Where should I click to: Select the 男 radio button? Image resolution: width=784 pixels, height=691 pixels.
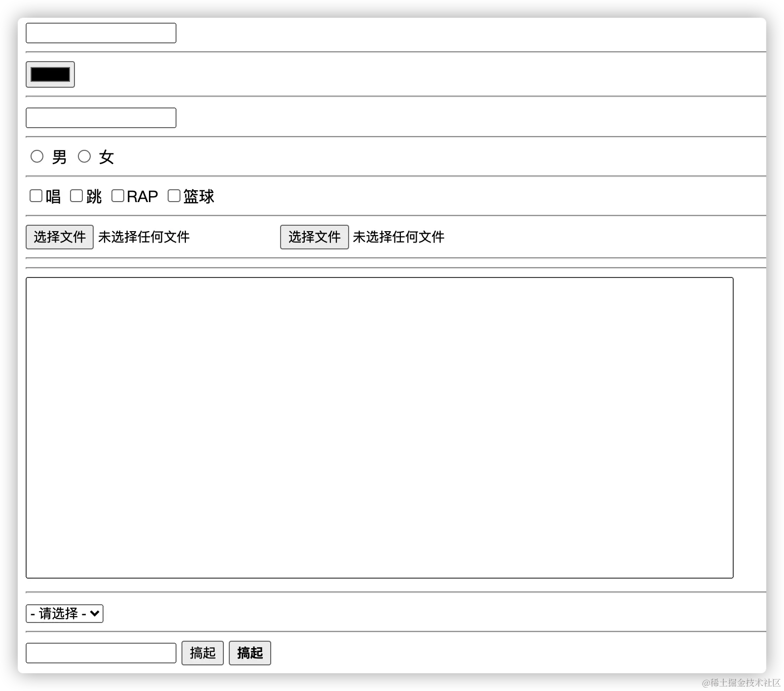[x=37, y=156]
